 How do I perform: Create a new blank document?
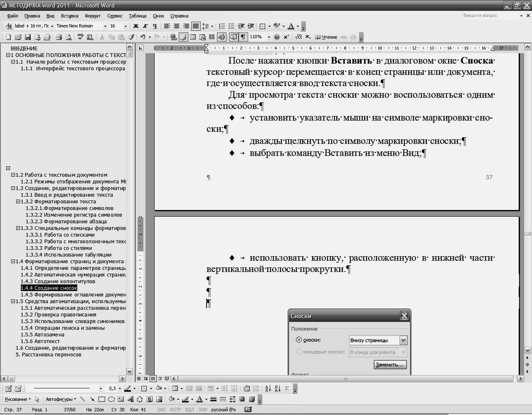[x=8, y=37]
